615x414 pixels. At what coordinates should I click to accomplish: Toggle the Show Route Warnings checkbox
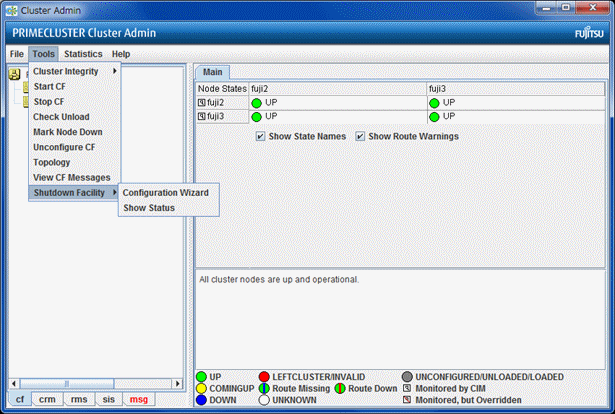pos(360,136)
